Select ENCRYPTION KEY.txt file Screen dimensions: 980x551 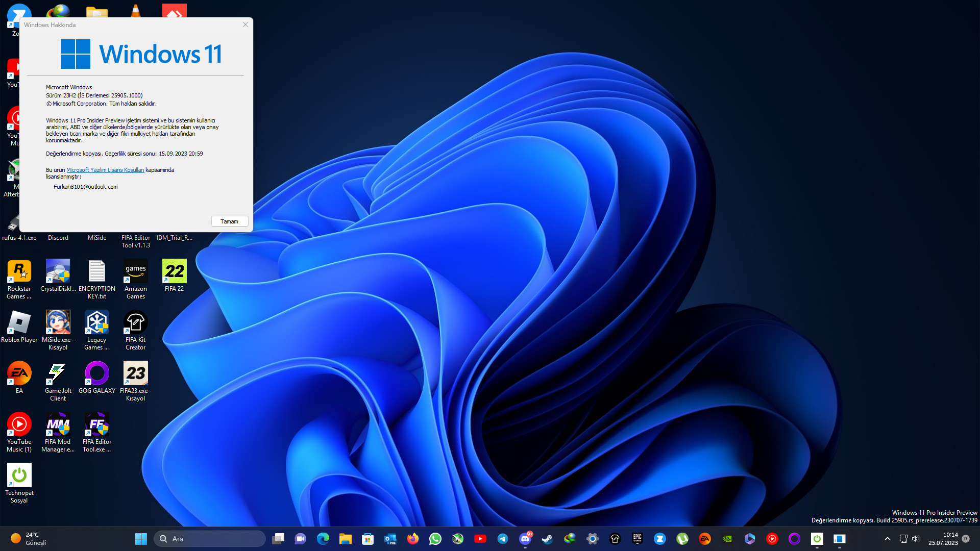(96, 272)
